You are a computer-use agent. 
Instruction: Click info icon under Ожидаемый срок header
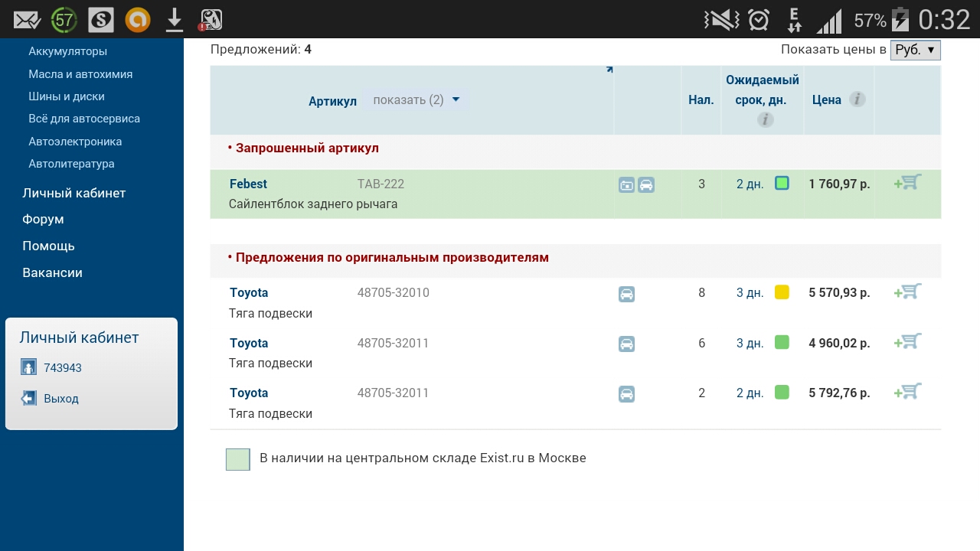[765, 119]
